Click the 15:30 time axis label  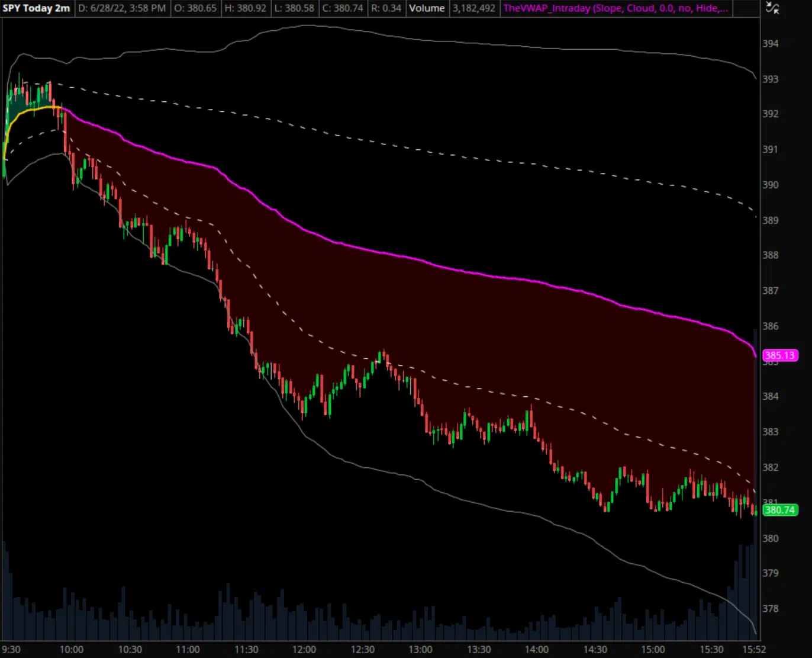tap(711, 650)
